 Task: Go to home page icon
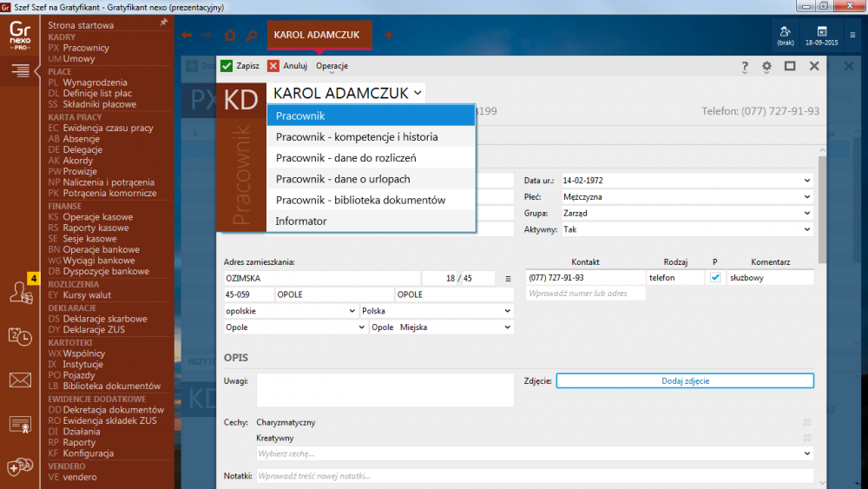point(230,36)
